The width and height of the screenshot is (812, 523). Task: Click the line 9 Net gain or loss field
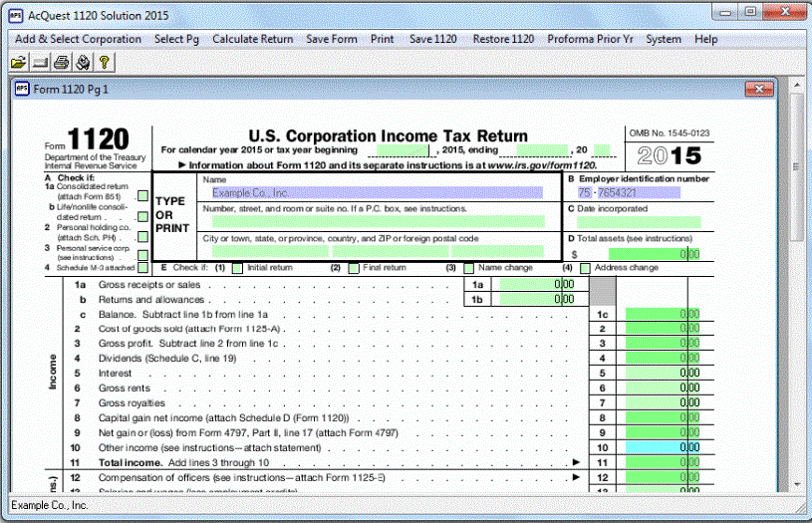click(x=663, y=432)
